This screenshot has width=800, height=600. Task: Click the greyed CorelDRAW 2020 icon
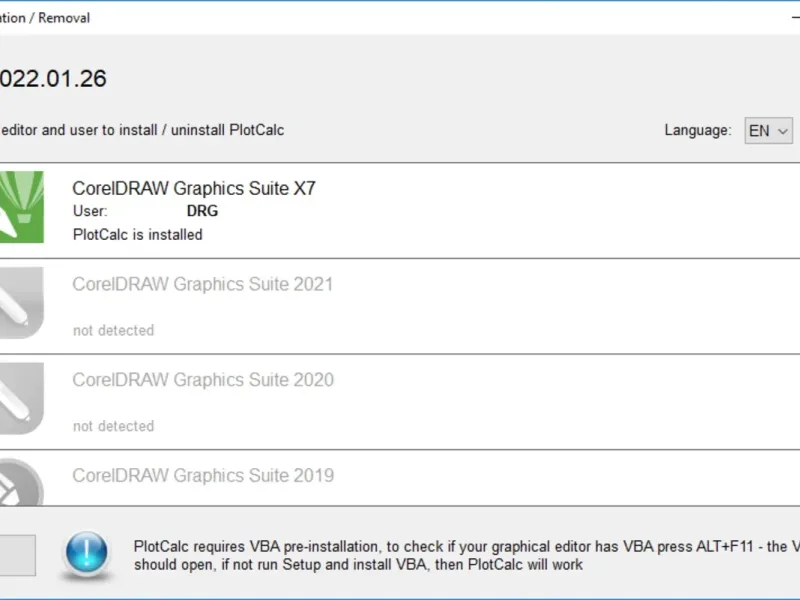click(x=21, y=398)
